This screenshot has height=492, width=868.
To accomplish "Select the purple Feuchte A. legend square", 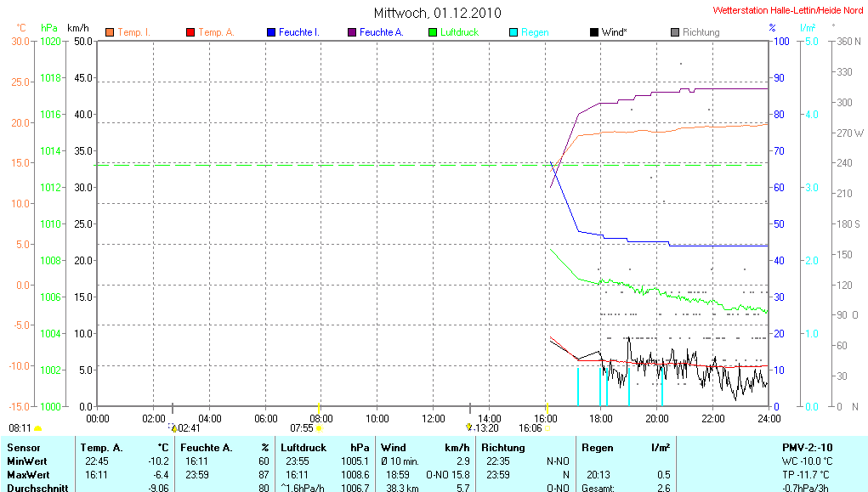I will [x=352, y=32].
